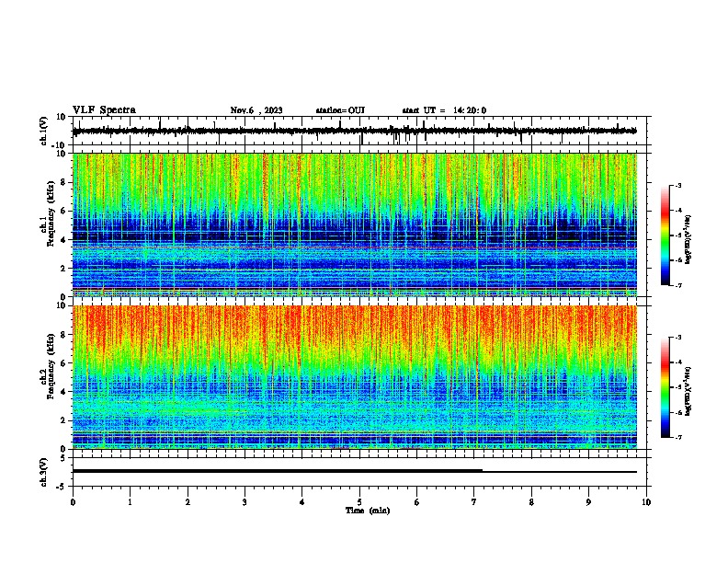728x563 pixels.
Task: Click the "station=OUI" header label
Action: click(340, 110)
